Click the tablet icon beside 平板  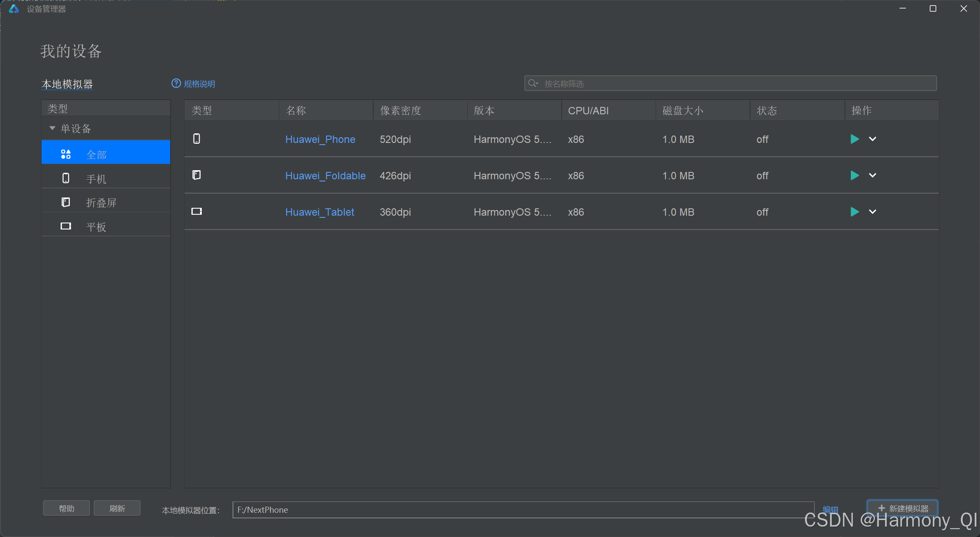pyautogui.click(x=66, y=226)
